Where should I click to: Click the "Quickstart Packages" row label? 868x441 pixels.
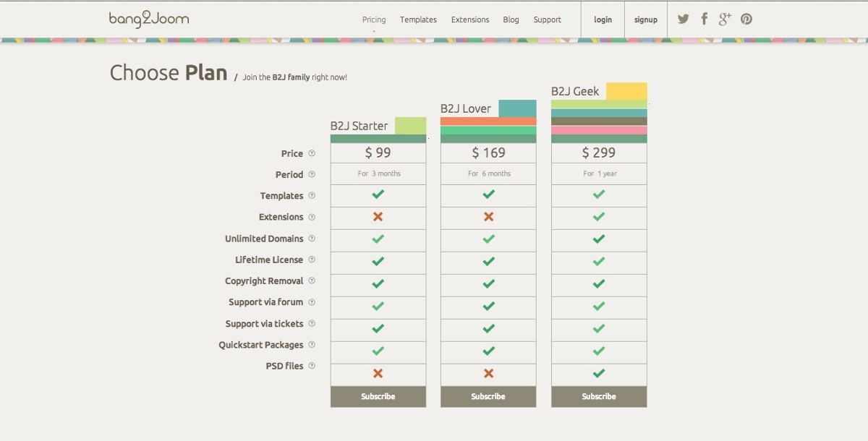[x=261, y=345]
